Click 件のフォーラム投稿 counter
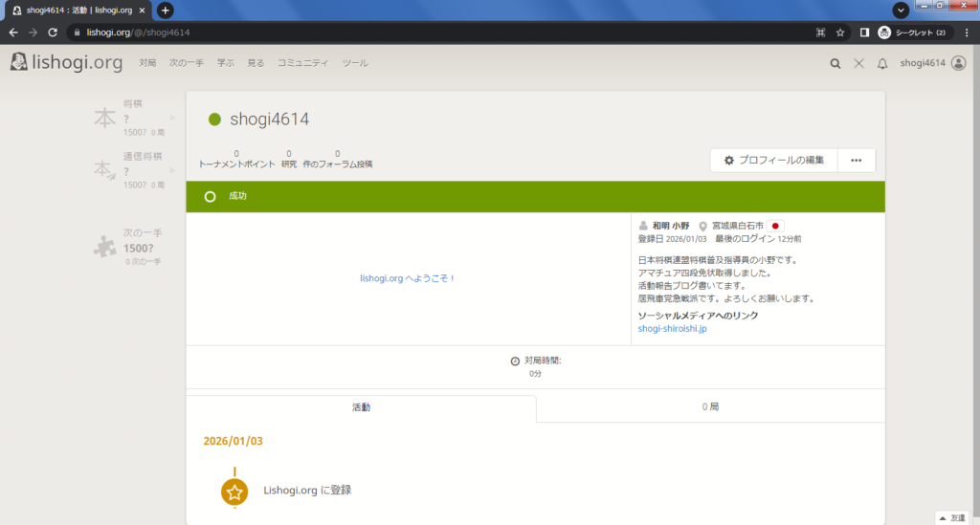Viewport: 980px width, 525px height. click(338, 159)
